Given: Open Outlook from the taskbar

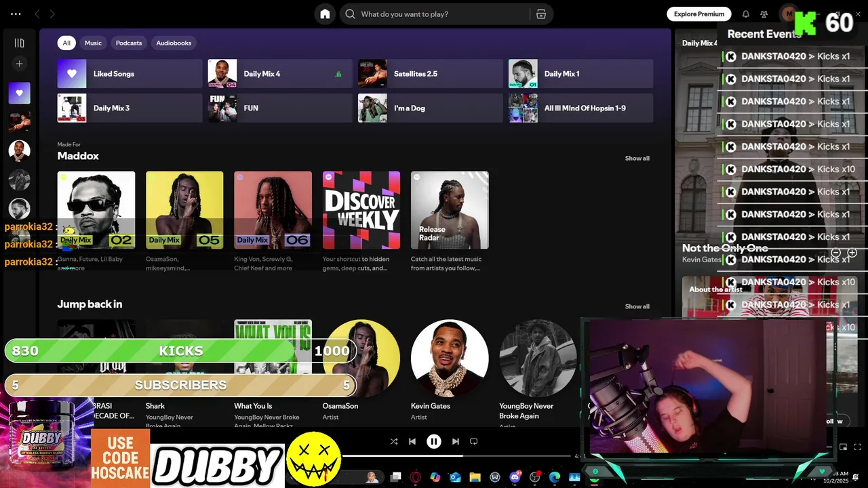Looking at the screenshot, I should click(455, 477).
